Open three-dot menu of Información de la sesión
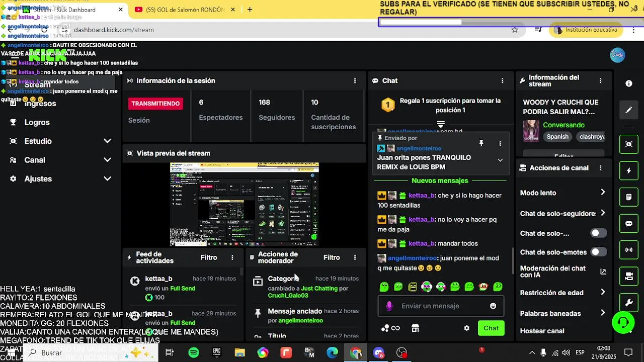Viewport: 644px width, 362px height. click(355, 80)
